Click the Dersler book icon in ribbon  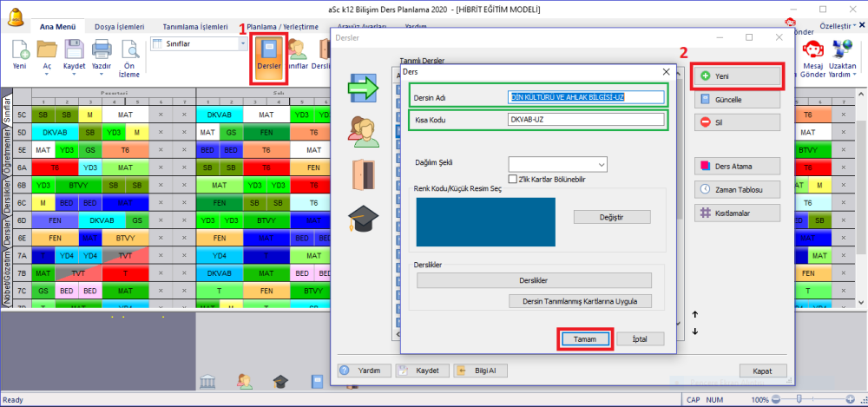(269, 49)
